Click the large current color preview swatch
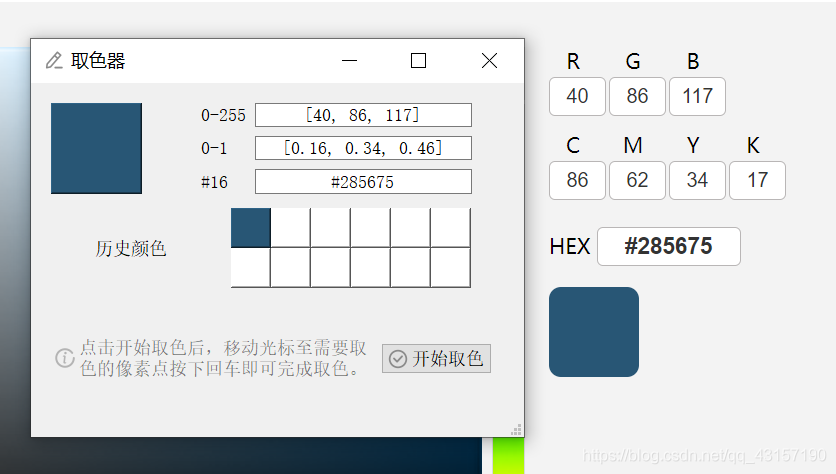The height and width of the screenshot is (474, 836). (x=96, y=148)
